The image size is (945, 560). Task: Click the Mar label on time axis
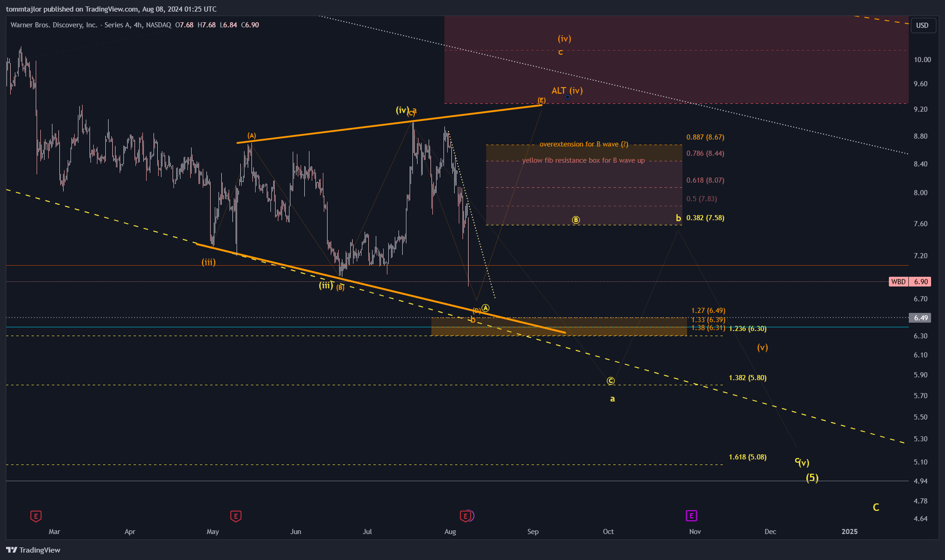[x=54, y=532]
